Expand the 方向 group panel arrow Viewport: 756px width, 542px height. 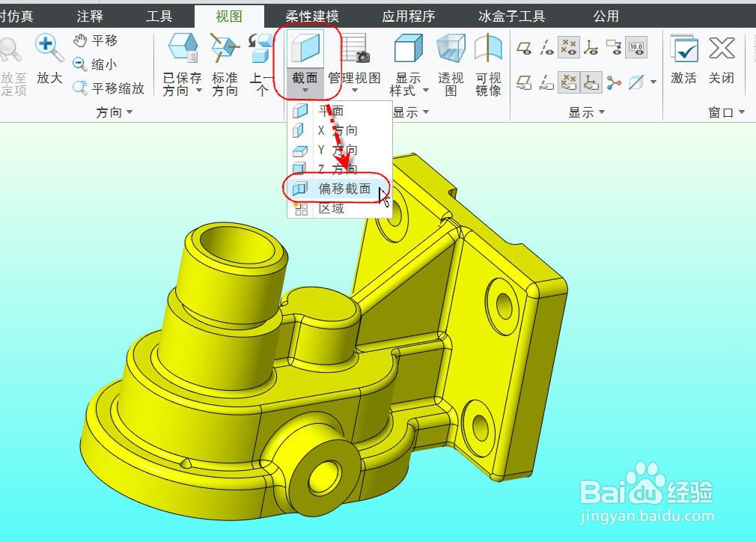(x=129, y=112)
